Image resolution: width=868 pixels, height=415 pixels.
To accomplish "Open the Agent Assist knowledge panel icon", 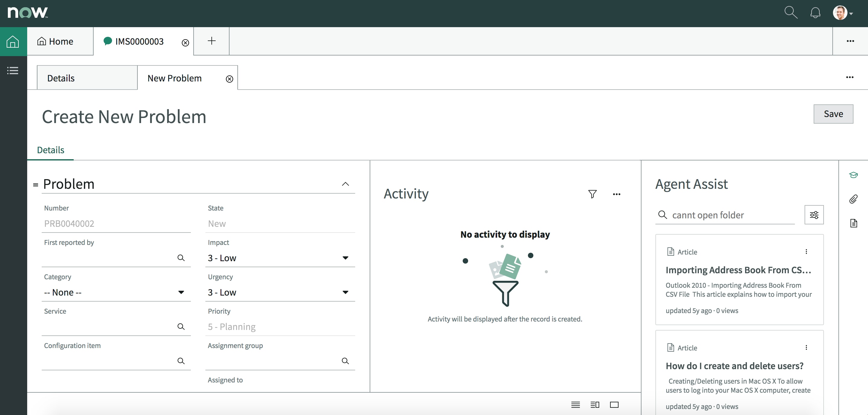I will point(854,175).
